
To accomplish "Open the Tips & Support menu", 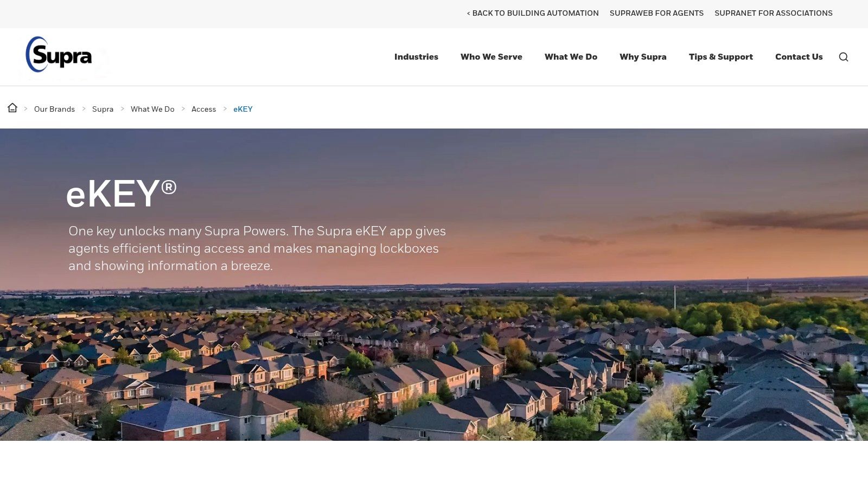I will click(x=721, y=57).
